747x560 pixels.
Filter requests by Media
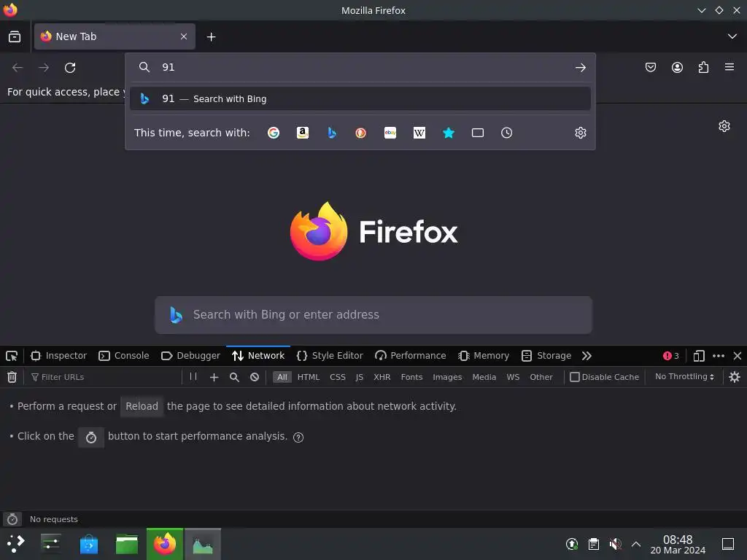click(484, 377)
